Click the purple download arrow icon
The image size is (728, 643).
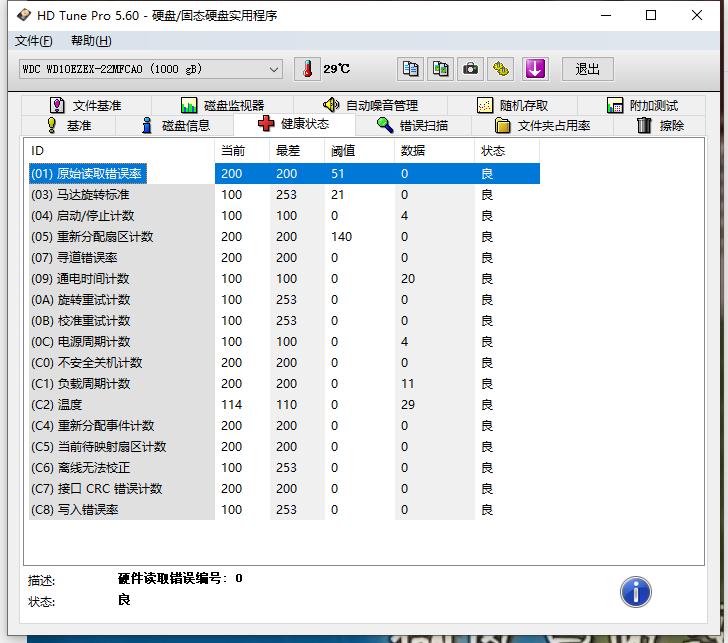click(x=535, y=69)
